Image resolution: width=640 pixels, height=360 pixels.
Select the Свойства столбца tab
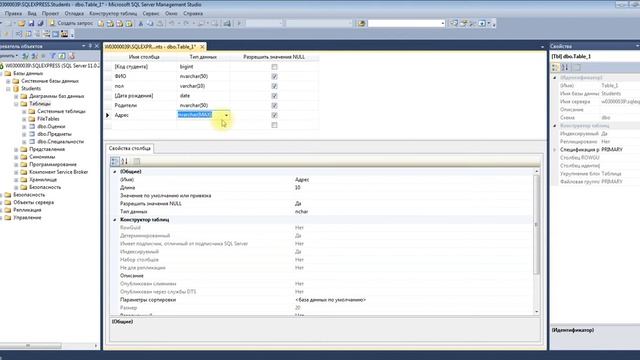click(130, 148)
